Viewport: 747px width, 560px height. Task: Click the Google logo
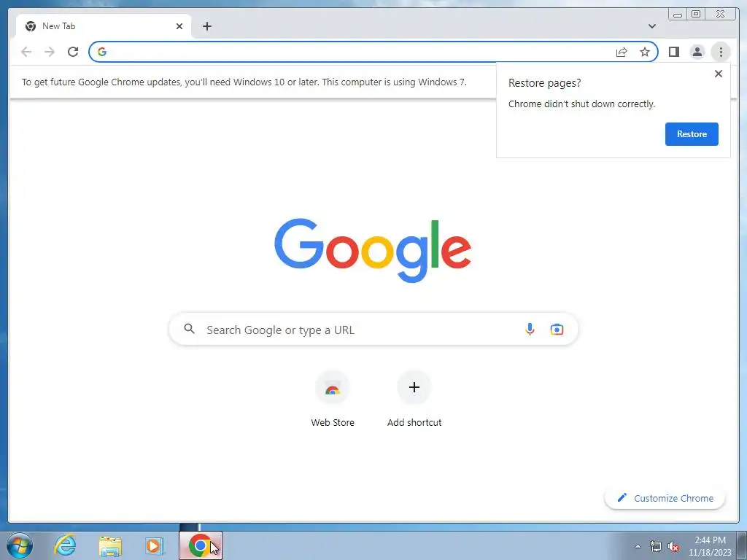pos(373,250)
